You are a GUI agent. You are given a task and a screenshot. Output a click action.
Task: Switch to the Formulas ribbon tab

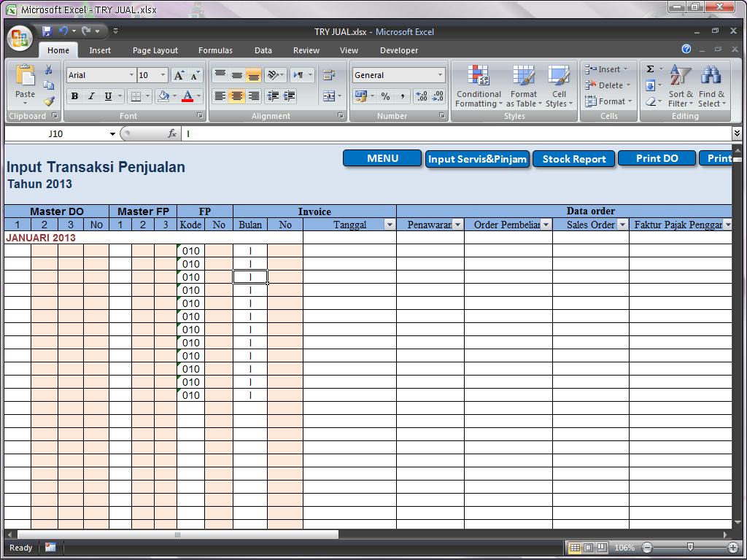(x=215, y=50)
